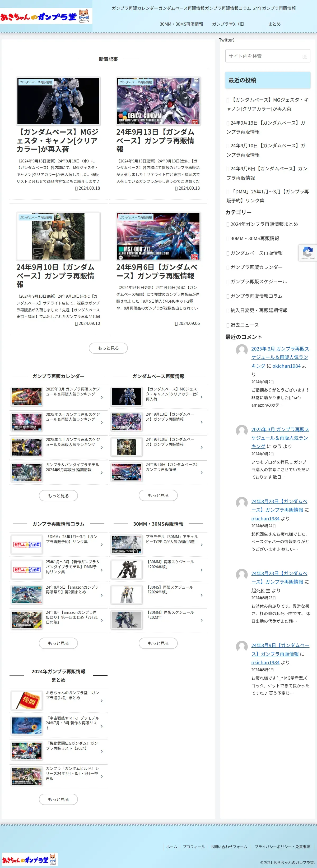Click the arrow on 2025年 2月 ガンプラ再販スケジュール row
The height and width of the screenshot is (868, 317).
click(x=102, y=422)
